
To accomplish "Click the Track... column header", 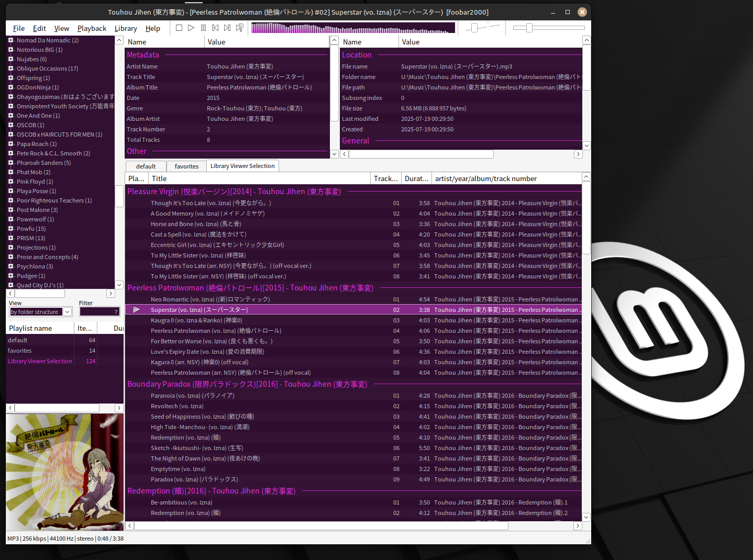I will coord(386,178).
